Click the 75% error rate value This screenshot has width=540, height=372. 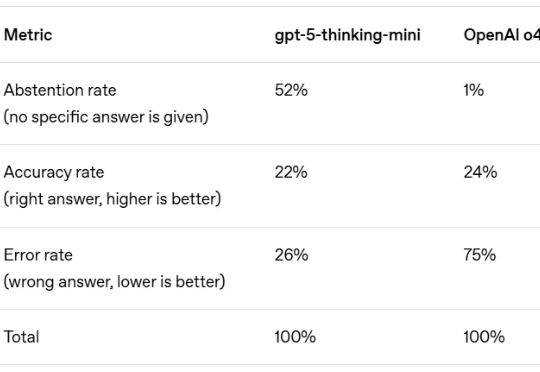480,255
